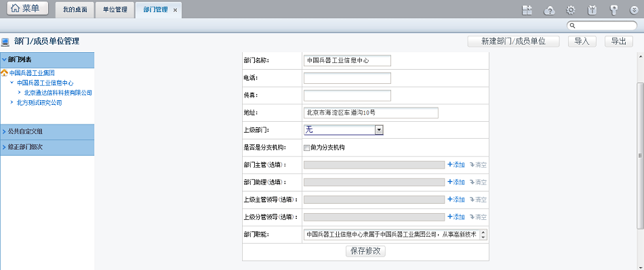
Task: Expand the 公共自定义组 panel
Action: (47, 131)
